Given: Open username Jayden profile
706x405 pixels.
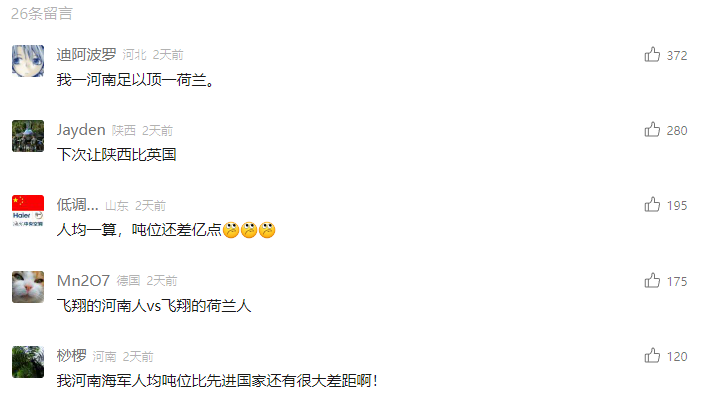Looking at the screenshot, I should click(81, 130).
